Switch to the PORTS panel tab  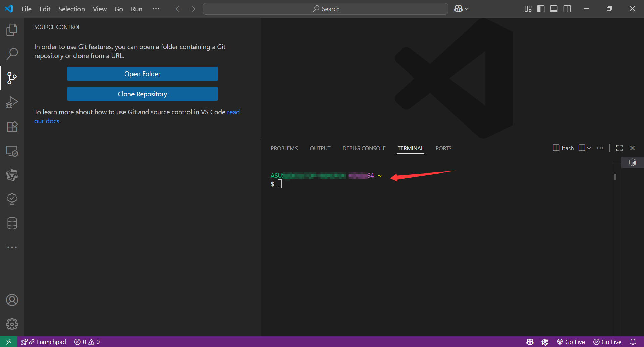443,148
